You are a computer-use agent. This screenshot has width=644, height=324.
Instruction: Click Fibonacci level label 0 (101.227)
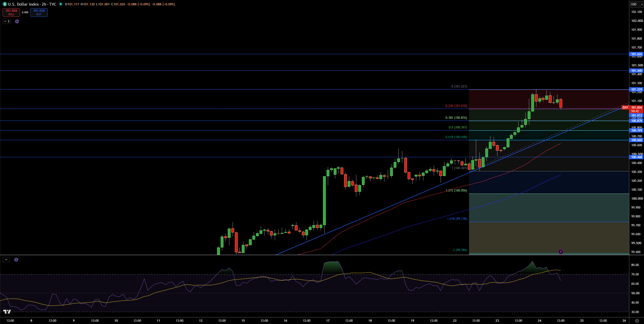tap(459, 86)
